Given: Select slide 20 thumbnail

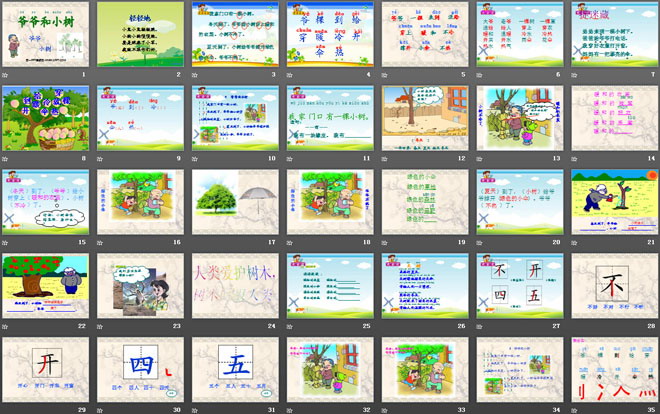Looking at the screenshot, I should pos(520,202).
